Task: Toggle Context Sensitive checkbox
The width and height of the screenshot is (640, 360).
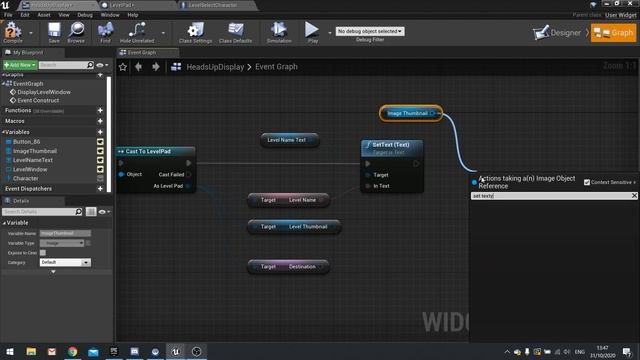Action: [587, 182]
